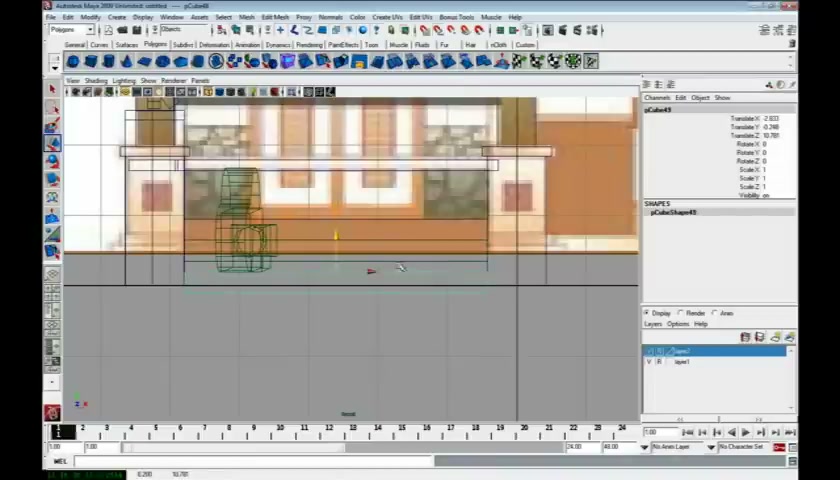Click the range slider bar below the timeline

(234, 447)
